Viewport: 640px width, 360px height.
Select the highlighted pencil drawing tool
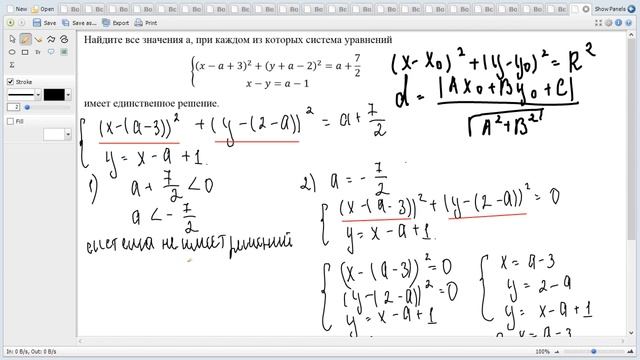point(25,39)
